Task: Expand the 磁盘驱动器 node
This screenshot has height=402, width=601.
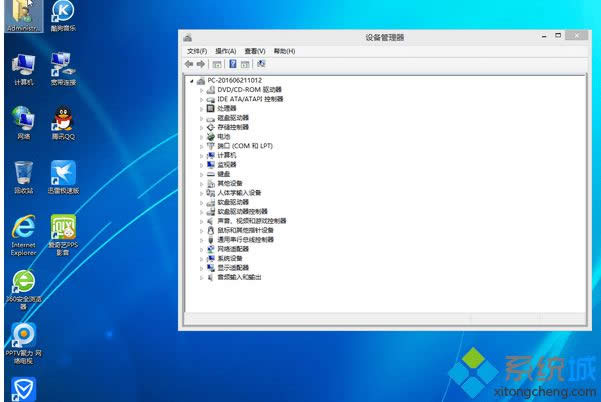Action: 202,118
